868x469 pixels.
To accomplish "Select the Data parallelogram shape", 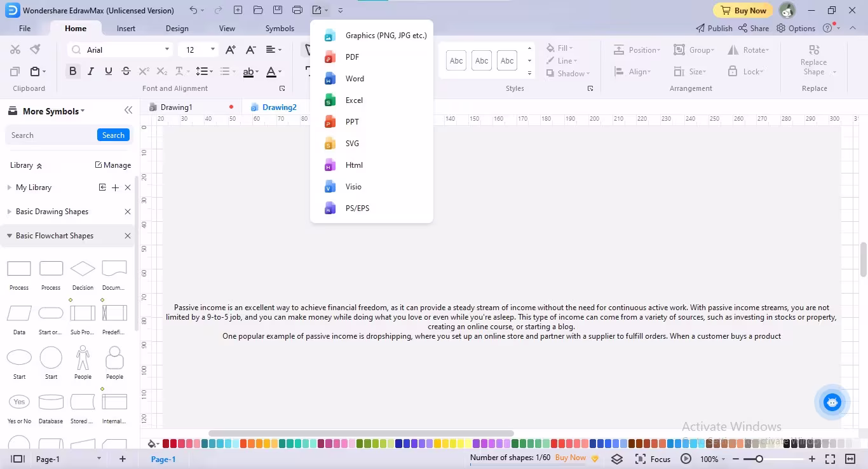I will tap(19, 313).
